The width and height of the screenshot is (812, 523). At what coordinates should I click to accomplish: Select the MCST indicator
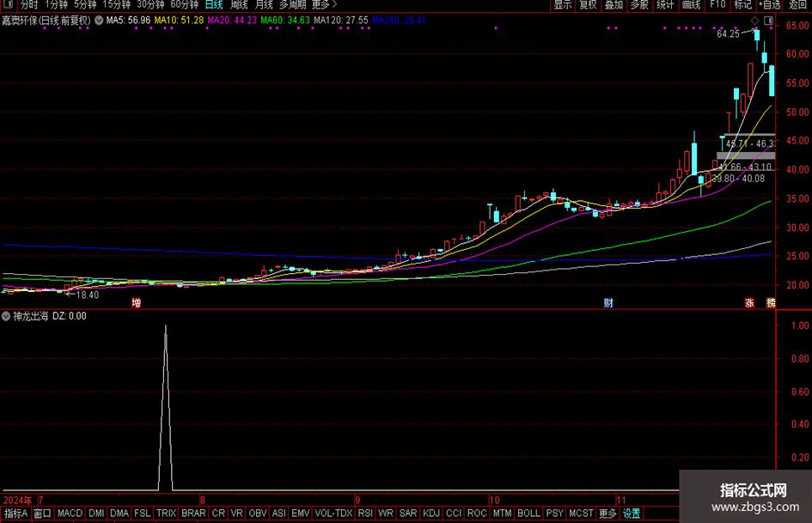point(581,514)
